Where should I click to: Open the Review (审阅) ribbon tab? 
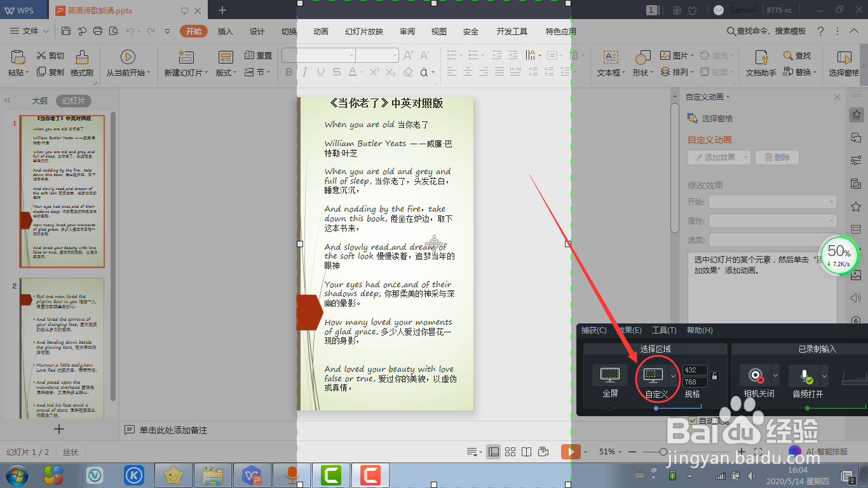pos(407,31)
